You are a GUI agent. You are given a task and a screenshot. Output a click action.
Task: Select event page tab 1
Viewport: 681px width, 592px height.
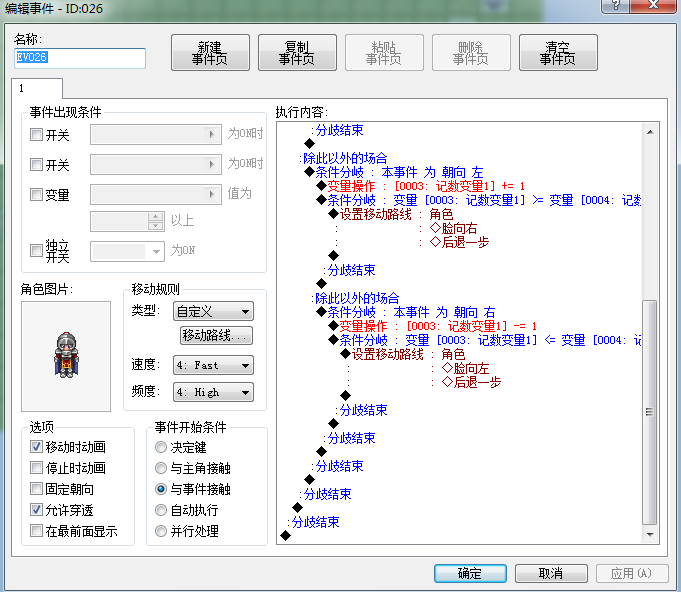(x=37, y=88)
